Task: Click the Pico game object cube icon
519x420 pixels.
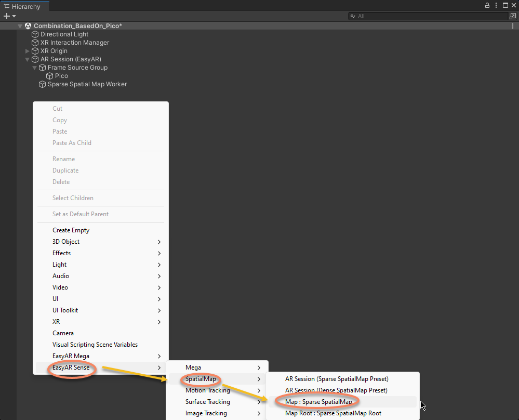Action: point(50,76)
